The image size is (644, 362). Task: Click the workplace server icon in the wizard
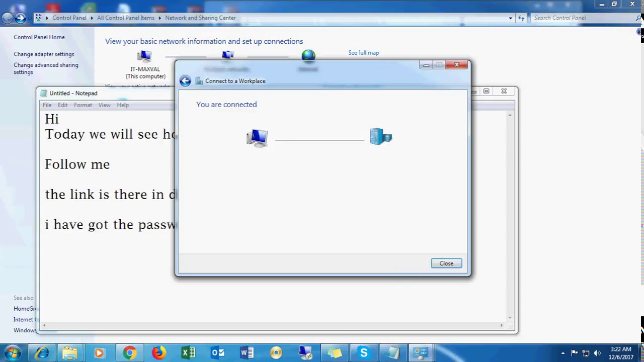click(x=381, y=136)
